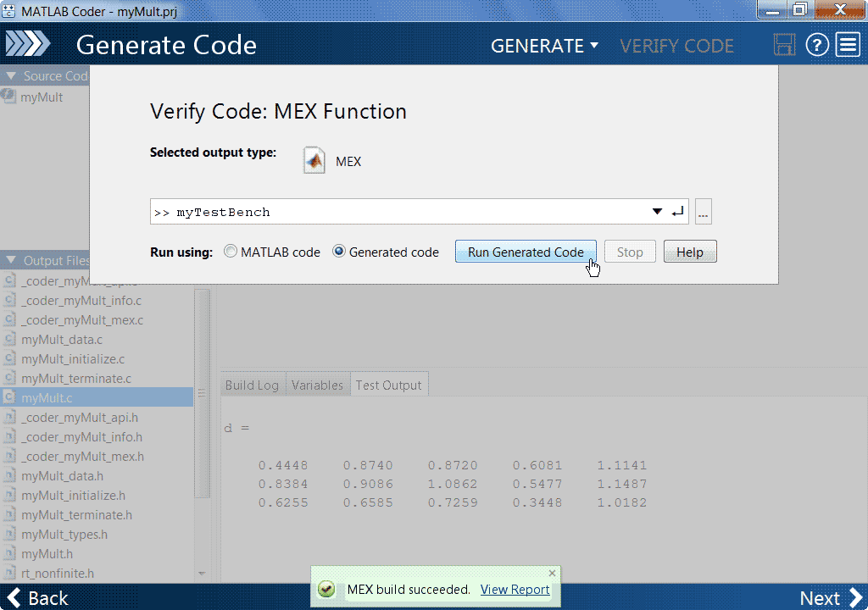Select myMult_data.c in output files
The height and width of the screenshot is (610, 868).
[x=62, y=340]
